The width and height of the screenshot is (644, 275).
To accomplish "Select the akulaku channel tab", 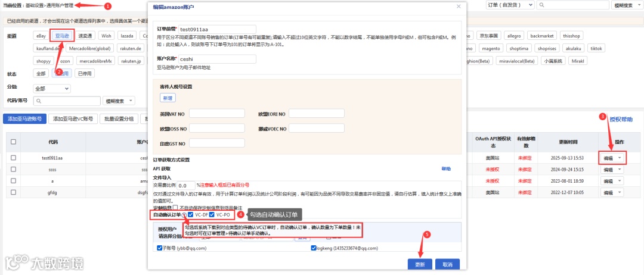I will click(573, 48).
